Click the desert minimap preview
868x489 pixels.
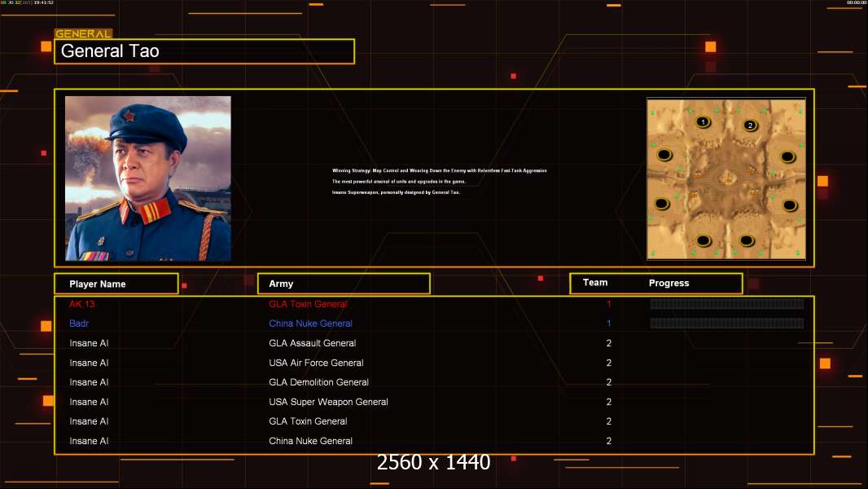[726, 178]
